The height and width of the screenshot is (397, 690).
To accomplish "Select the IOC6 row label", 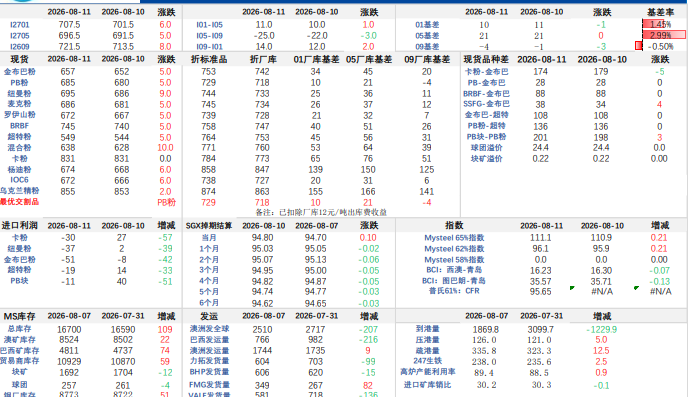I will [19, 180].
